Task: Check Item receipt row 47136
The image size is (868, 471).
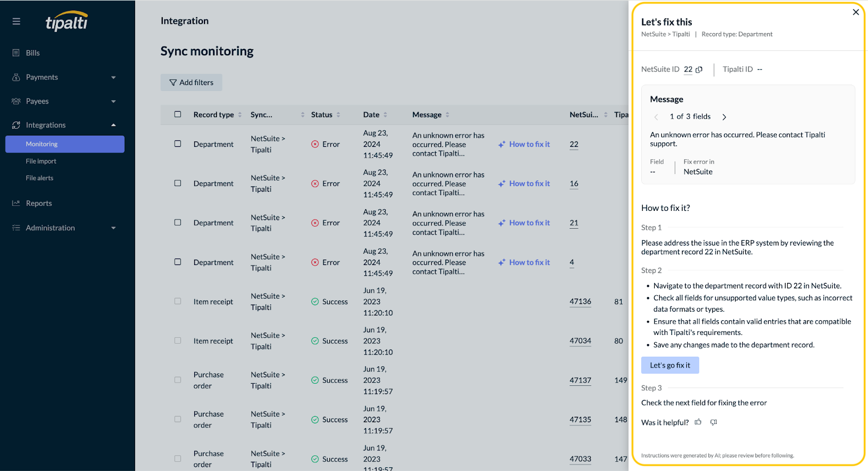Action: (x=177, y=301)
